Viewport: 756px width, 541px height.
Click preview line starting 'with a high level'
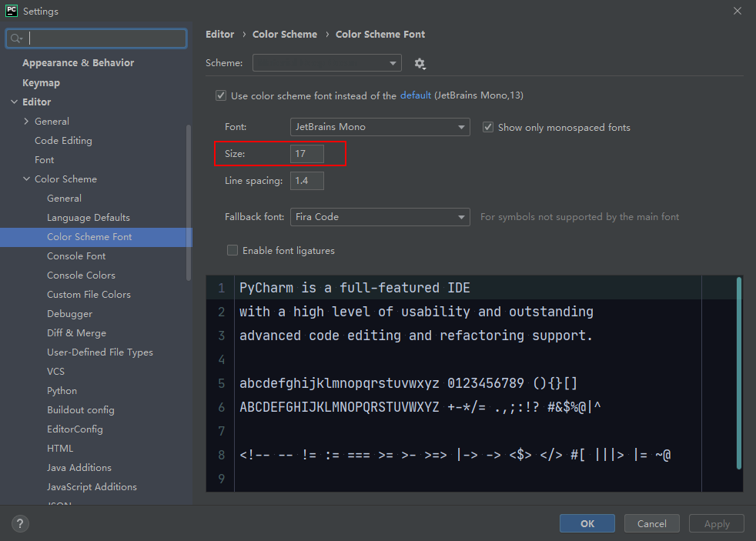pos(416,312)
